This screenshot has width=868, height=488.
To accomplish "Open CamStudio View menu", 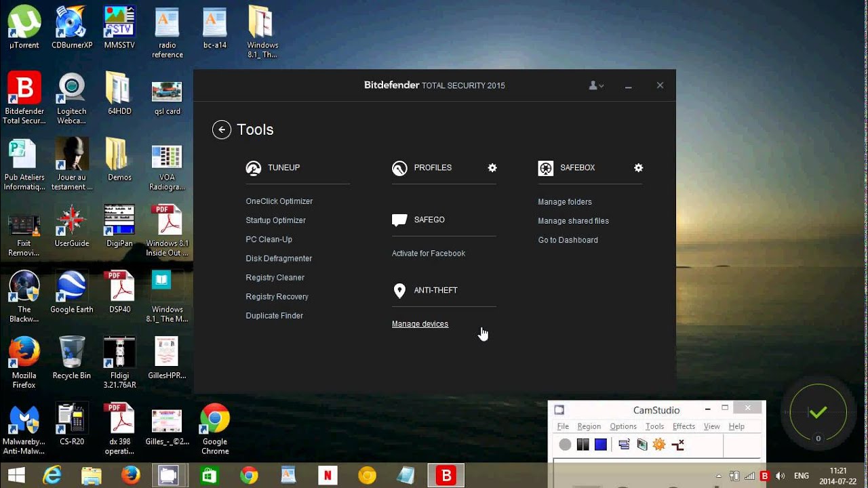I will [x=711, y=426].
